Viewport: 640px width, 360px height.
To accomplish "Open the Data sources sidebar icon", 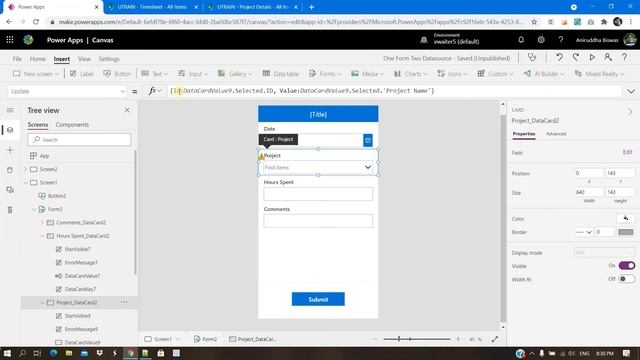I will coord(10,170).
